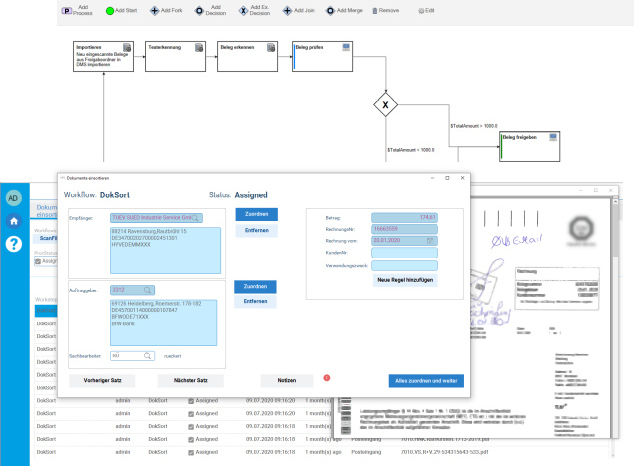
Task: Click the Add Process toolbar icon
Action: [67, 11]
